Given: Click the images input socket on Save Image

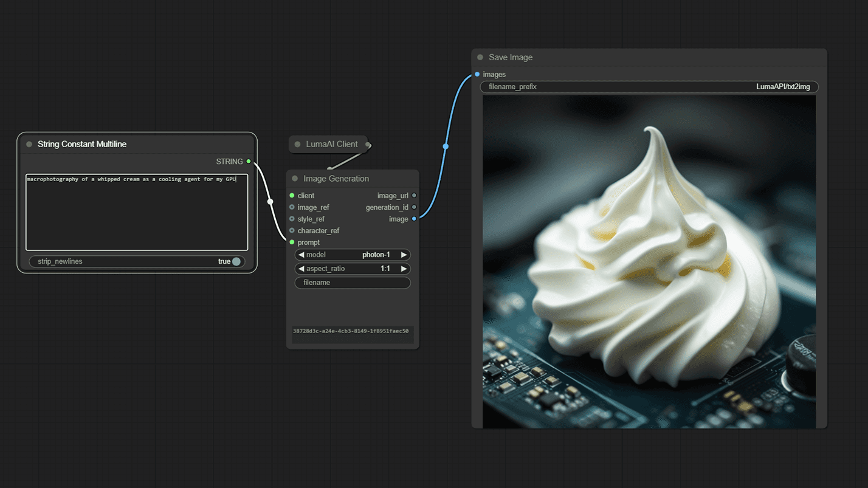Looking at the screenshot, I should coord(477,75).
